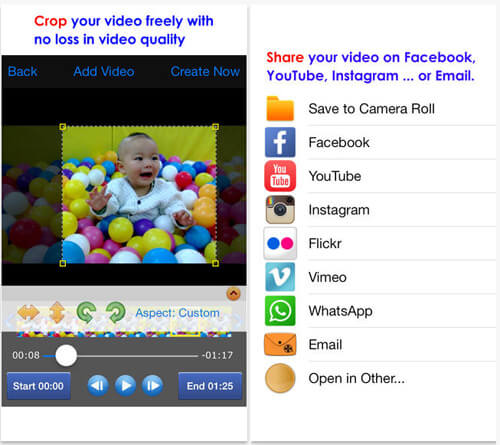Click the WhatsApp icon
Viewport: 500px width, 445px height.
point(280,311)
